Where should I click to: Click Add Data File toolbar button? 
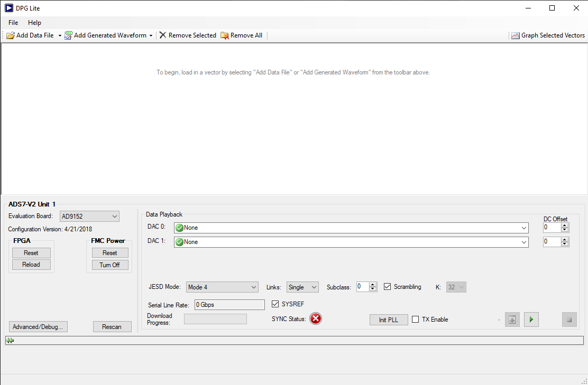[30, 35]
